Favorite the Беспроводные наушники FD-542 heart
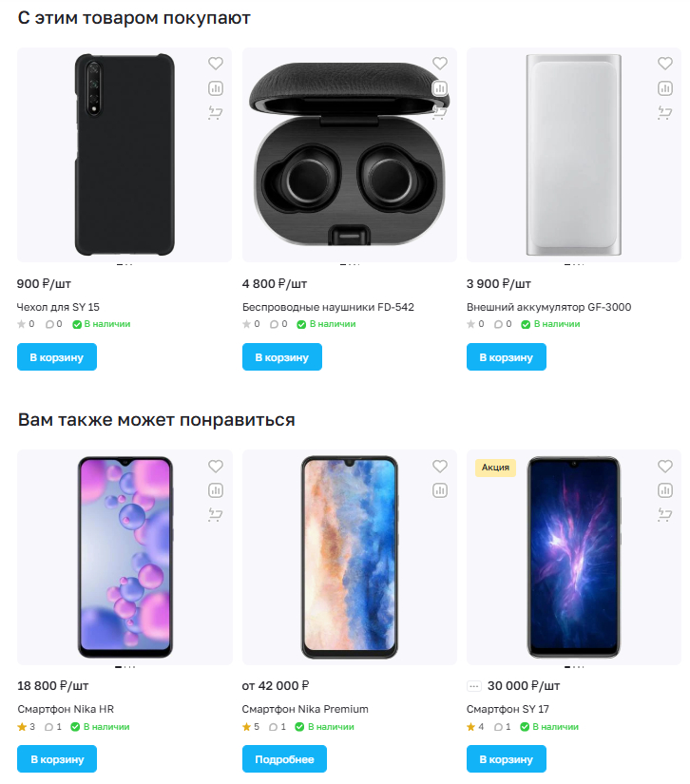The width and height of the screenshot is (690, 784). (439, 64)
